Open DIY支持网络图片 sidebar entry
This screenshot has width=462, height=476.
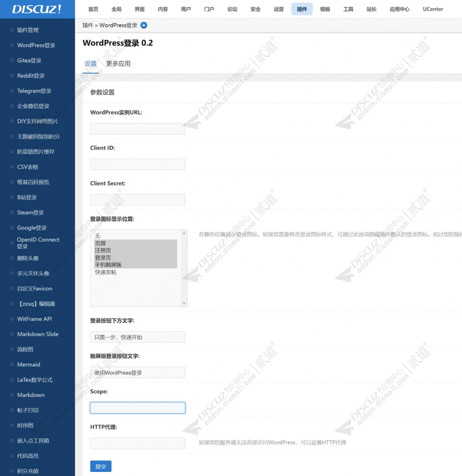click(x=38, y=121)
